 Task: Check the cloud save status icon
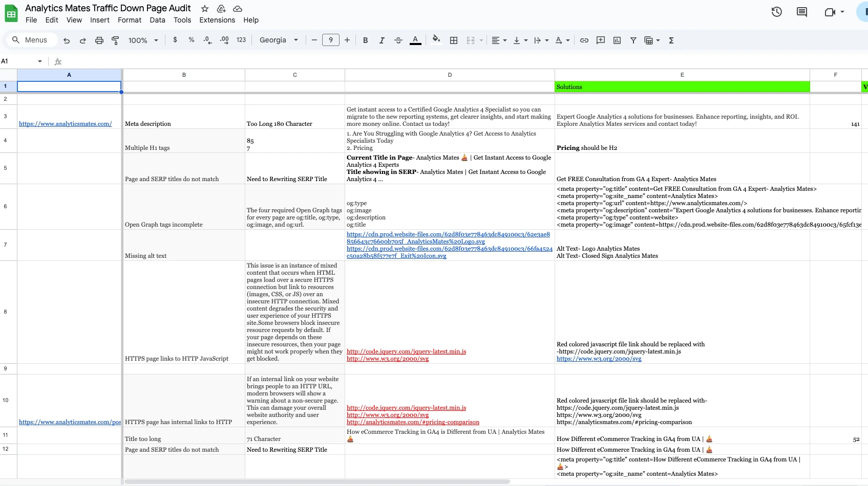pyautogui.click(x=238, y=9)
